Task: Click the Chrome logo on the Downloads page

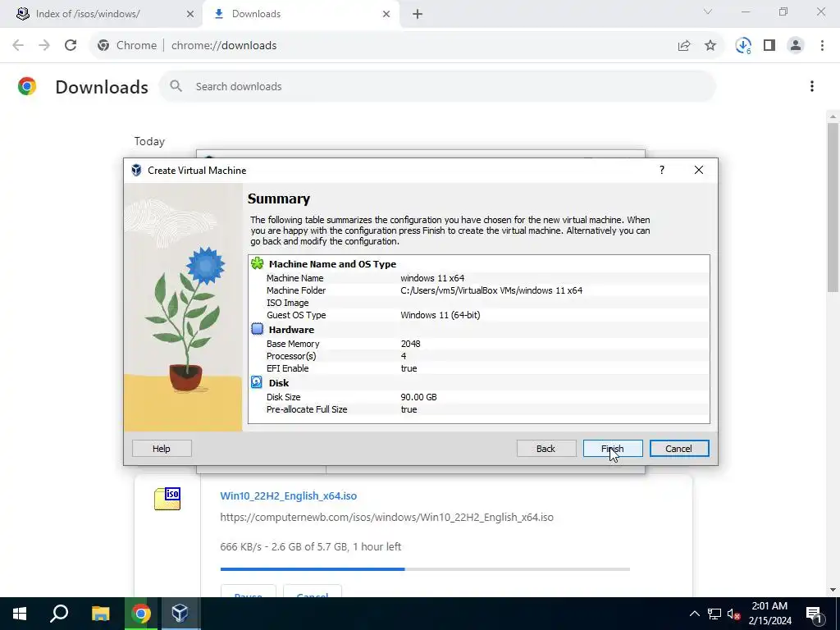Action: (27, 86)
